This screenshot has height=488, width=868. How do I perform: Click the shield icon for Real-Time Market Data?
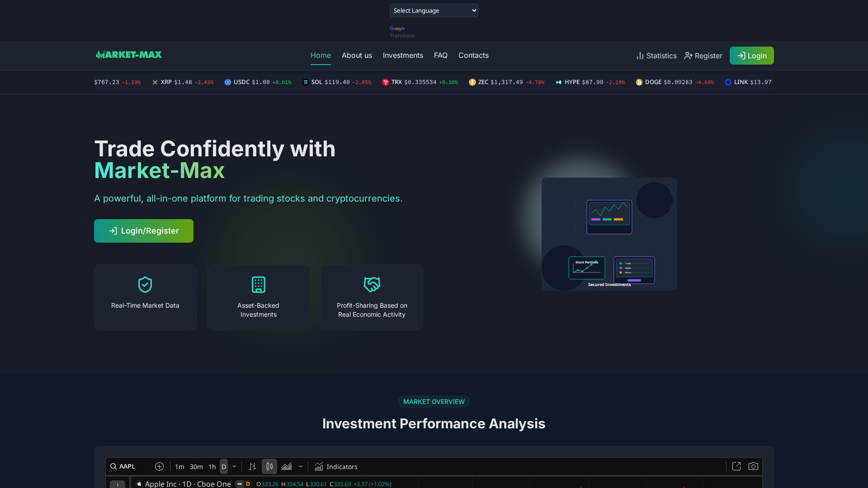pos(145,285)
